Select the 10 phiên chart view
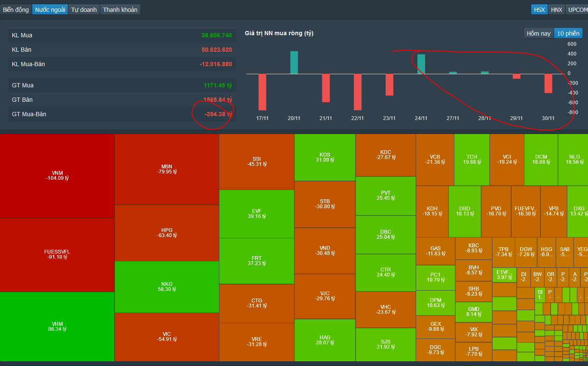 [568, 33]
